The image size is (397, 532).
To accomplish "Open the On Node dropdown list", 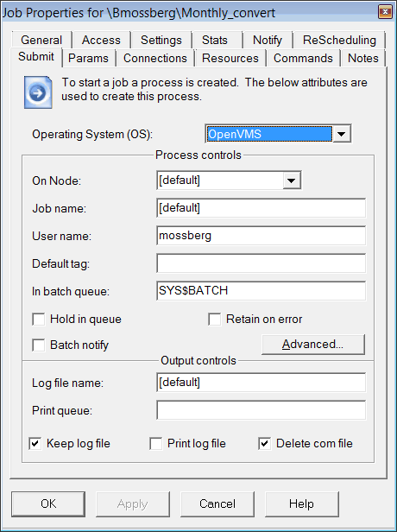I will 292,180.
